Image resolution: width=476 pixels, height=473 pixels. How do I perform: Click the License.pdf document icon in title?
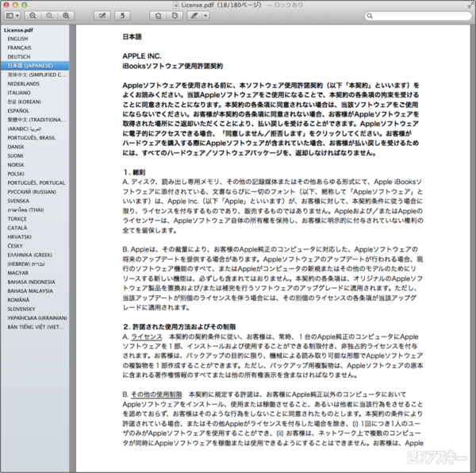tap(176, 5)
